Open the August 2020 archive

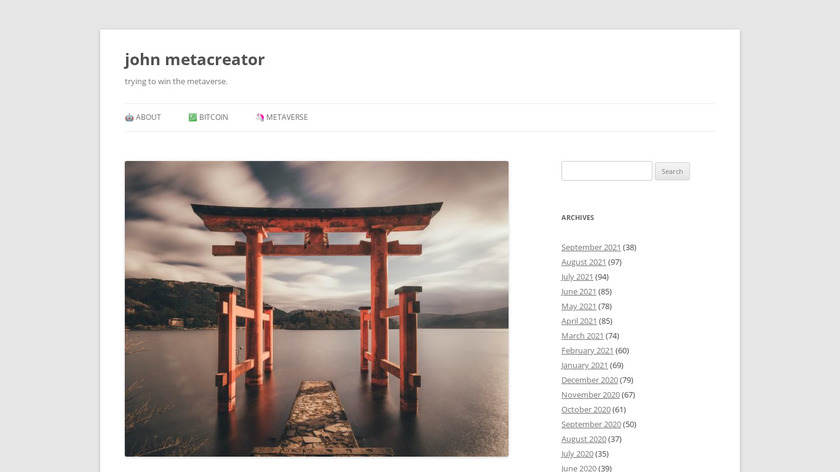(583, 439)
